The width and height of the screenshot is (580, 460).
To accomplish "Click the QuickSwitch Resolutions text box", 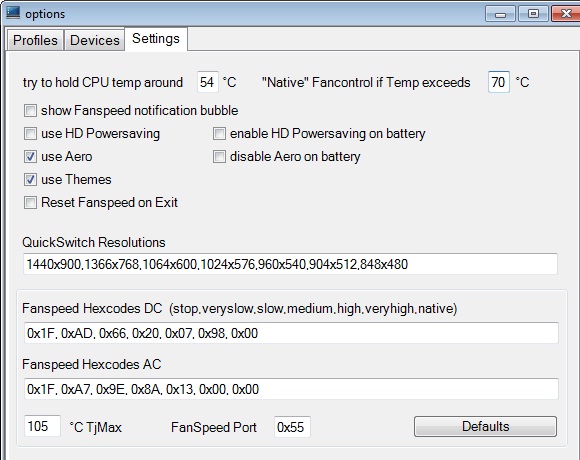I will pos(290,264).
